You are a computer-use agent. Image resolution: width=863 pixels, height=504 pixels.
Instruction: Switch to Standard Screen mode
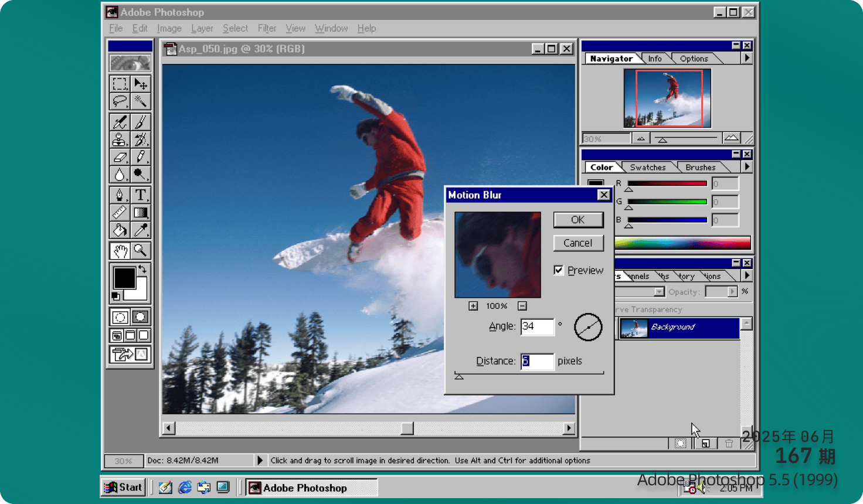[x=117, y=336]
